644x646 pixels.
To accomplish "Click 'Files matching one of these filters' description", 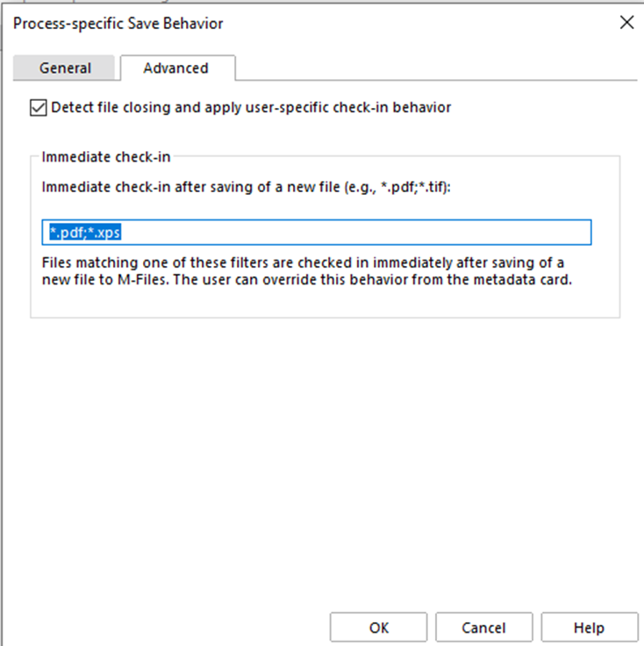I will [x=307, y=271].
